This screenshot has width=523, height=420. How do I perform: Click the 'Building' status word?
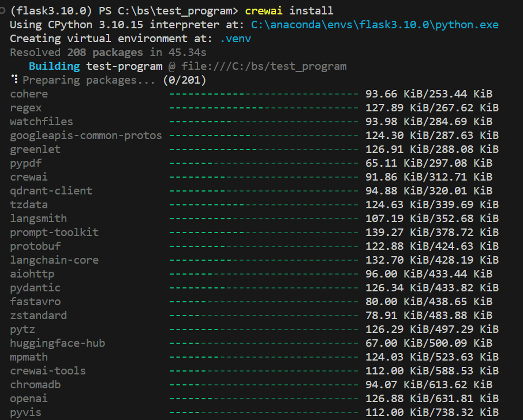click(x=54, y=66)
